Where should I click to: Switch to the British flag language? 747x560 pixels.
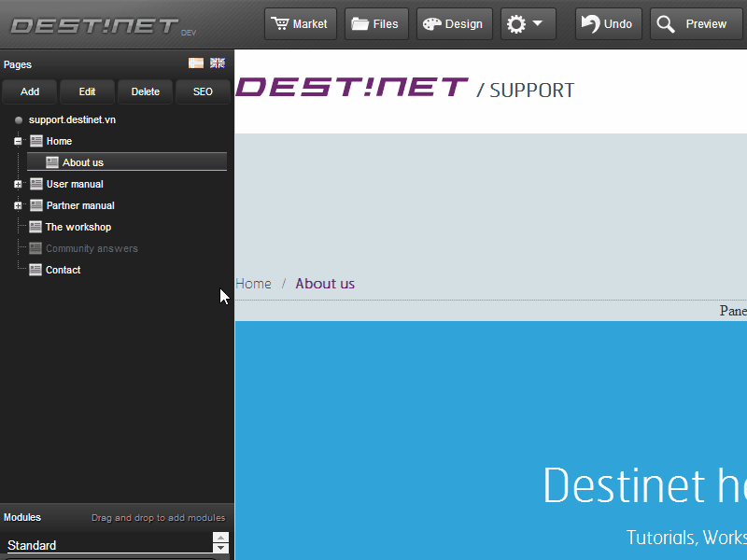coord(218,63)
